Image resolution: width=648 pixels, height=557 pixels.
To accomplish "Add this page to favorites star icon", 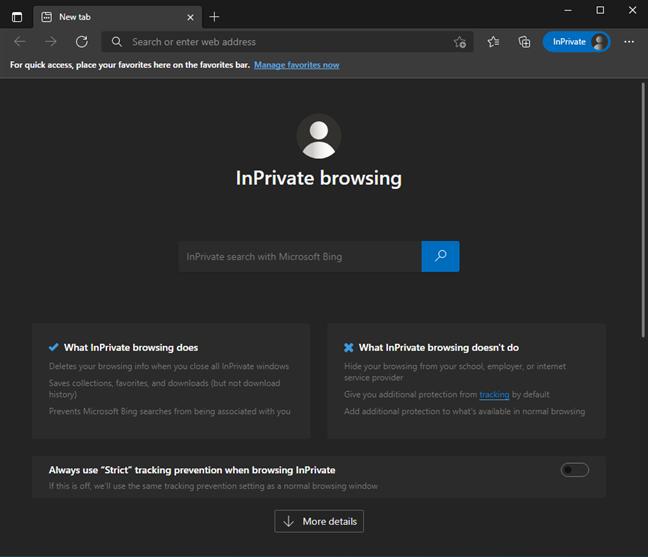I will pyautogui.click(x=460, y=42).
